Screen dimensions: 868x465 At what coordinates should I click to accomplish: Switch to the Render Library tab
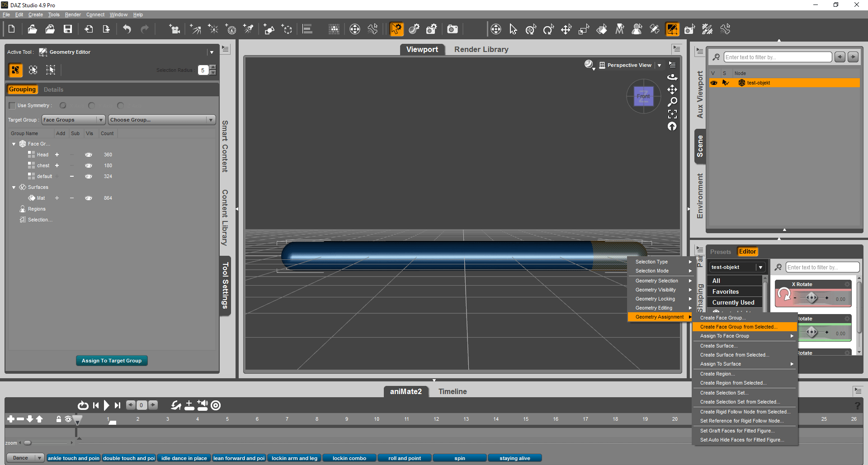click(481, 49)
